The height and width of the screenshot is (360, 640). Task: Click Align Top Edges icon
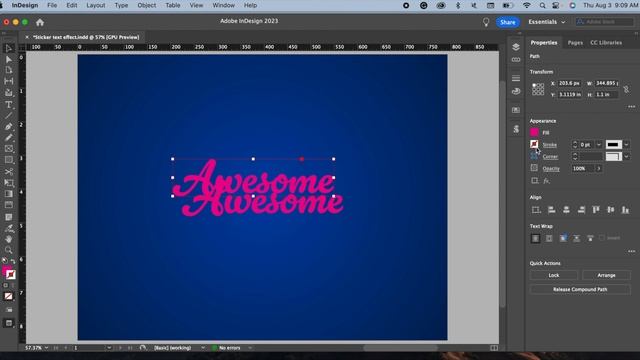596,210
